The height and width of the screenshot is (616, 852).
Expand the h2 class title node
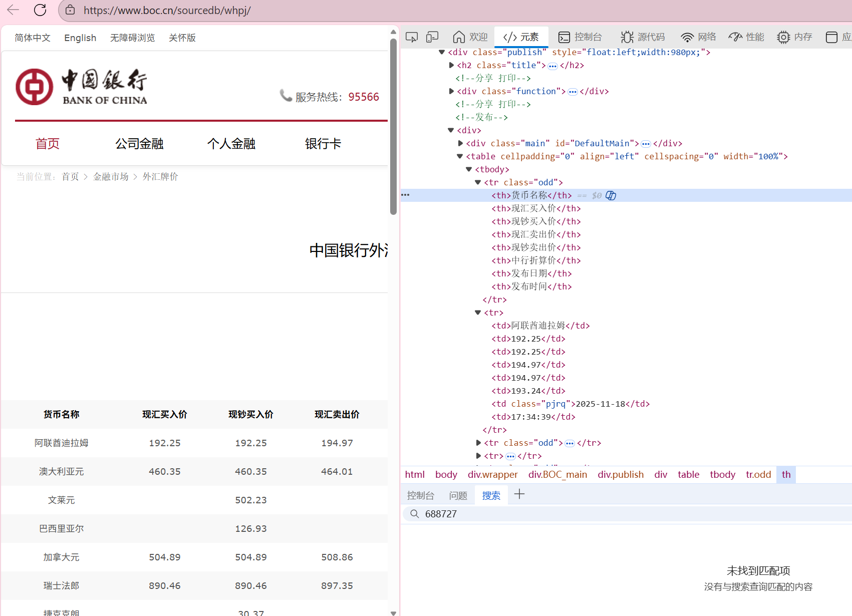(x=451, y=65)
